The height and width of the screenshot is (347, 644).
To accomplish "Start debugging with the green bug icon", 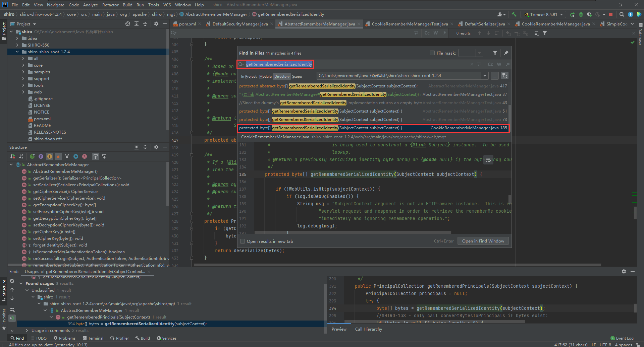I will click(581, 14).
